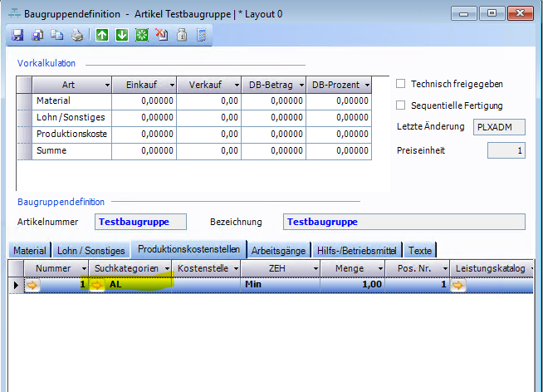Open the Art column dropdown arrow
The height and width of the screenshot is (392, 543).
tap(106, 85)
